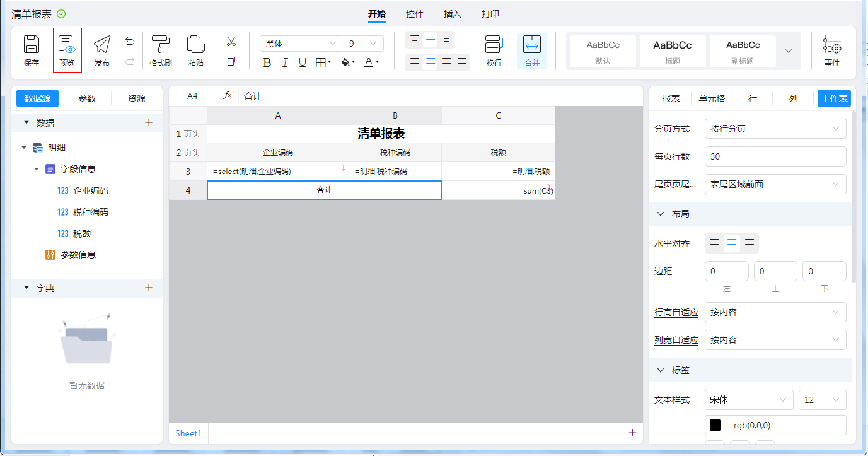Screen dimensions: 868x456
Task: Click the 每页行数 input field
Action: (x=775, y=156)
